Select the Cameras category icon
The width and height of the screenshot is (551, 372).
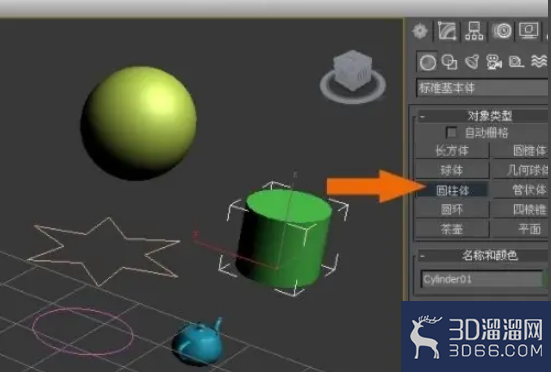point(494,62)
